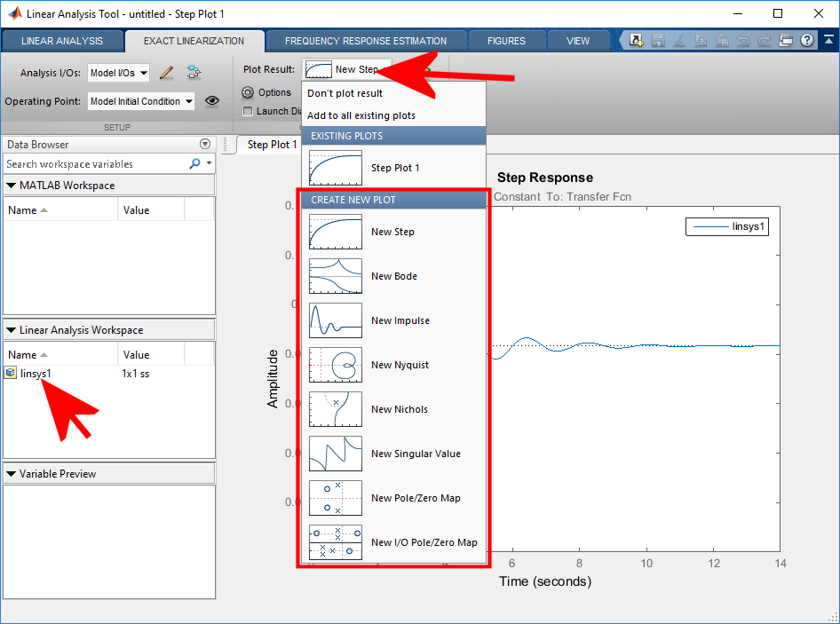Select the New Nichols plot thumbnail
The image size is (840, 624).
click(x=336, y=409)
